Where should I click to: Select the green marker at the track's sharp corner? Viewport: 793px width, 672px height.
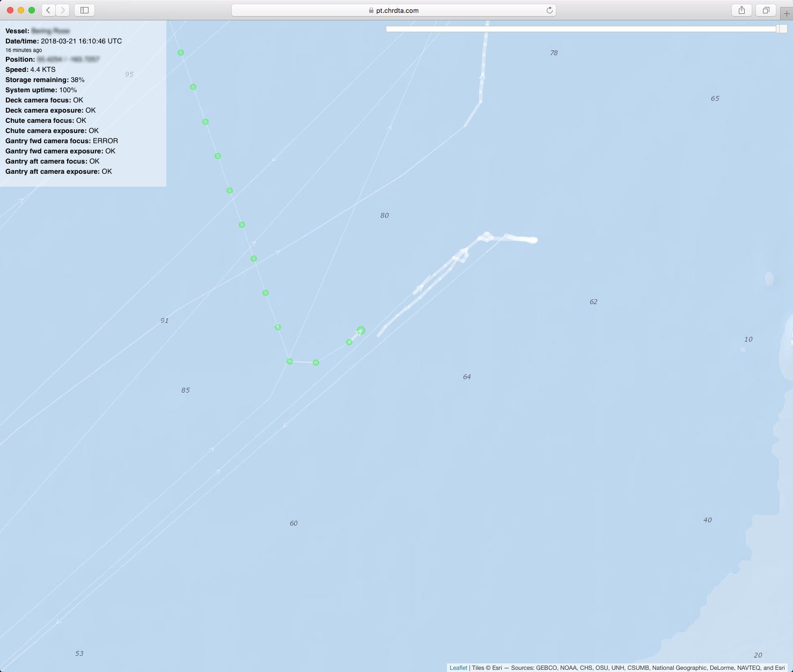(x=290, y=361)
